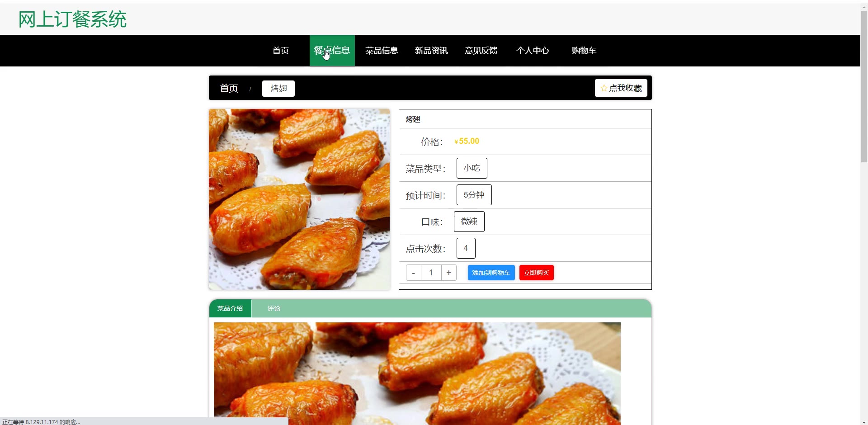Click the 5分钟 estimated time tag
This screenshot has width=868, height=425.
pos(474,195)
